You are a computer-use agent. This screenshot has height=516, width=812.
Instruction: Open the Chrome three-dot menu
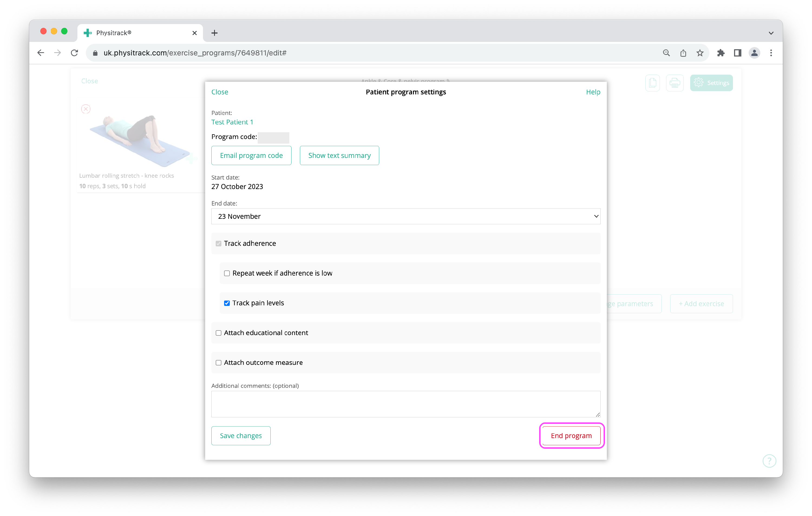coord(771,53)
